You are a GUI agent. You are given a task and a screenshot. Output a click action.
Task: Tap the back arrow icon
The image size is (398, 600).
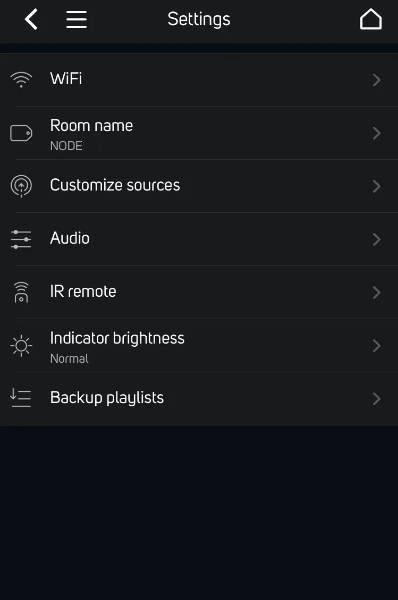pyautogui.click(x=31, y=19)
